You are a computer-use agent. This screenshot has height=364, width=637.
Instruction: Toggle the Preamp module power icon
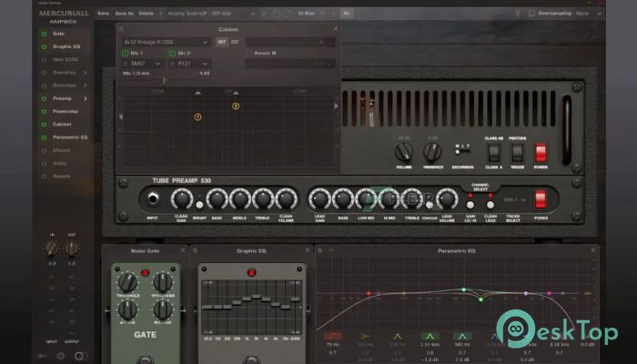tap(44, 98)
